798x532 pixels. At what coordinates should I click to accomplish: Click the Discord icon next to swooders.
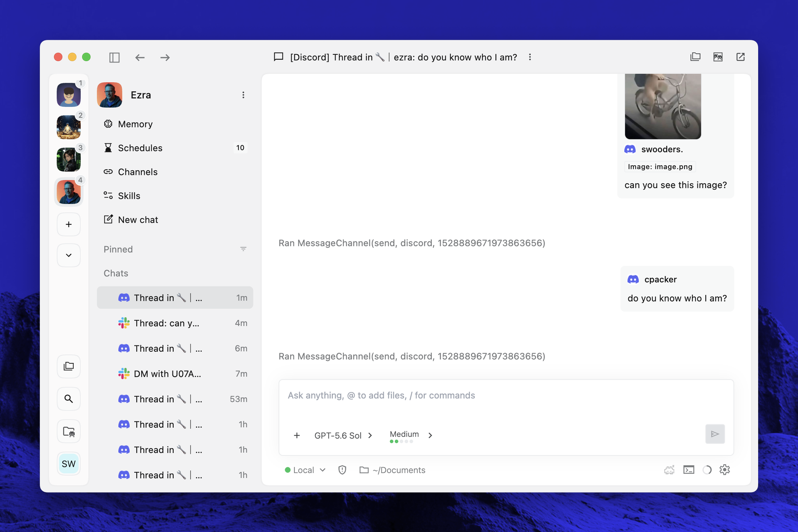tap(630, 149)
